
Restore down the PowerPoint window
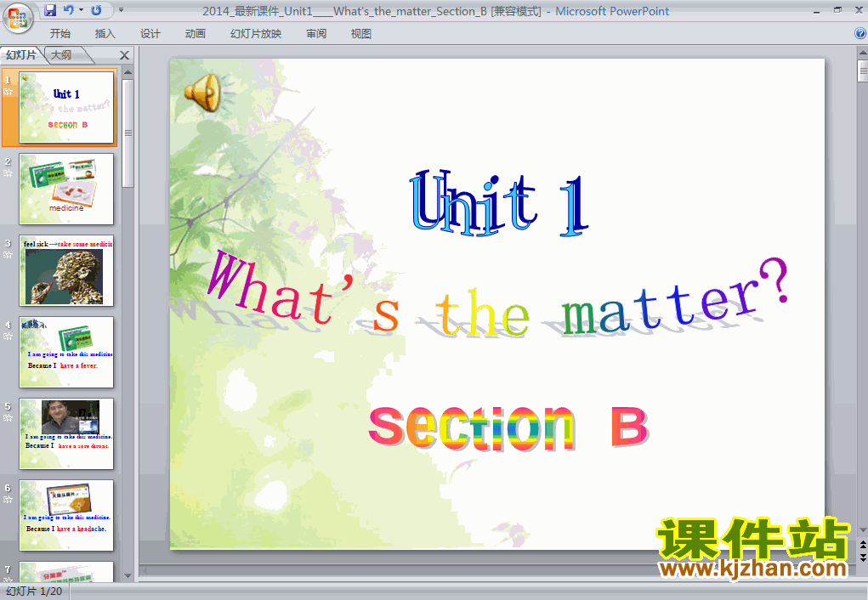837,10
